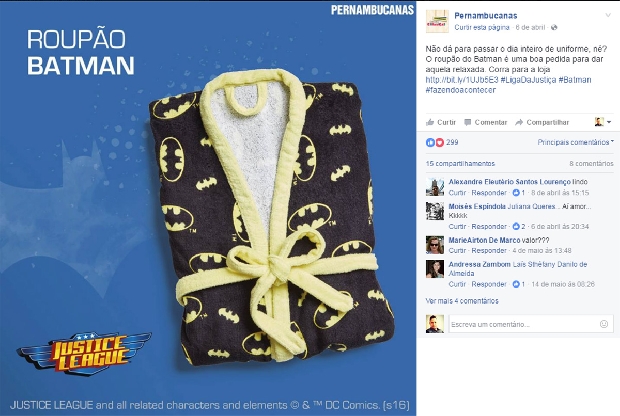620x416 pixels.
Task: Click Responder under MarieAirton's comment
Action: click(489, 251)
